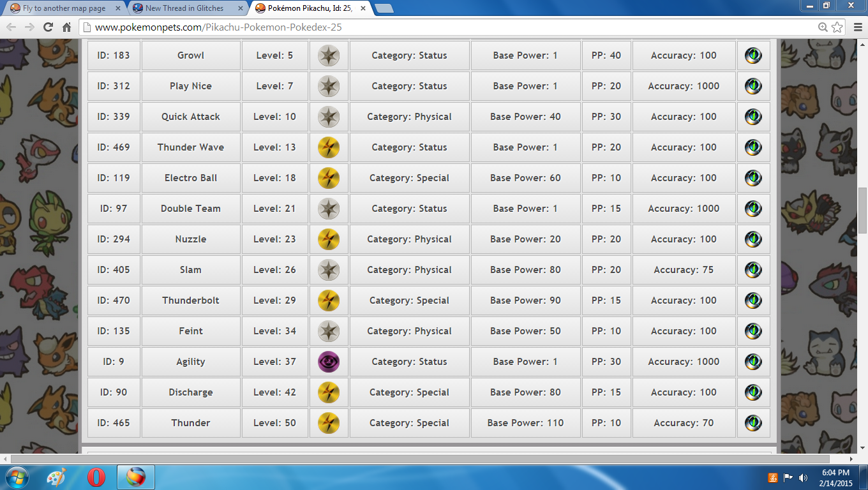Click the down arrow of the vertical scrollbar
The width and height of the screenshot is (868, 490).
click(x=862, y=449)
